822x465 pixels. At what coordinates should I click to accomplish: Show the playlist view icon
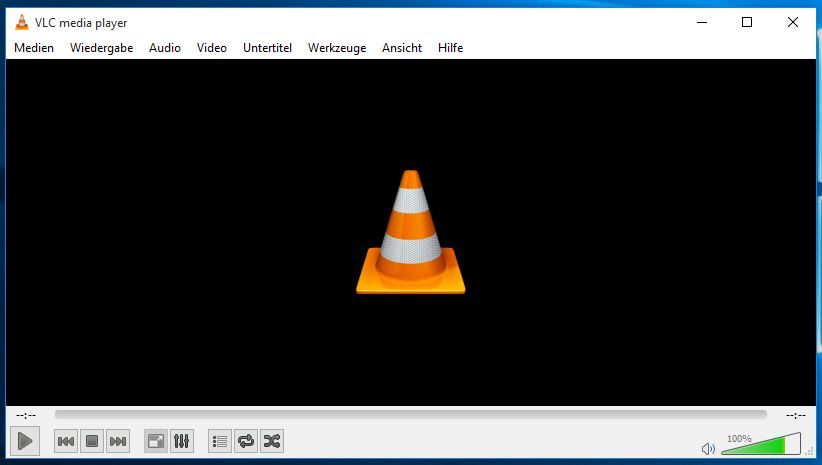click(x=220, y=441)
